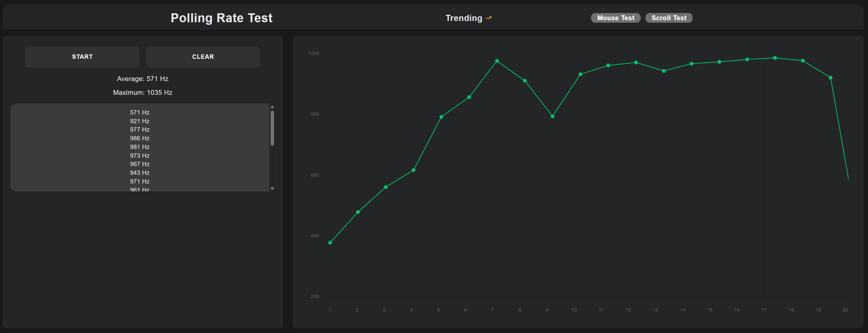The height and width of the screenshot is (333, 868).
Task: Click the CLEAR button
Action: pyautogui.click(x=203, y=56)
